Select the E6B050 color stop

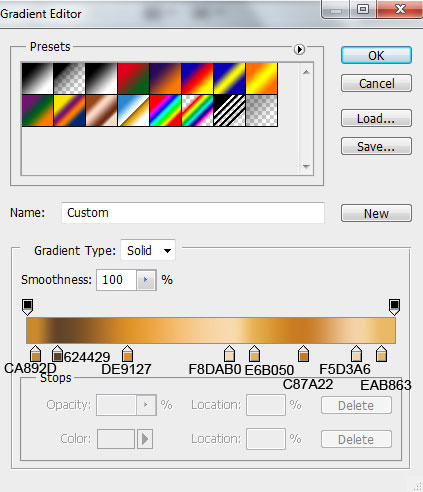[x=254, y=354]
